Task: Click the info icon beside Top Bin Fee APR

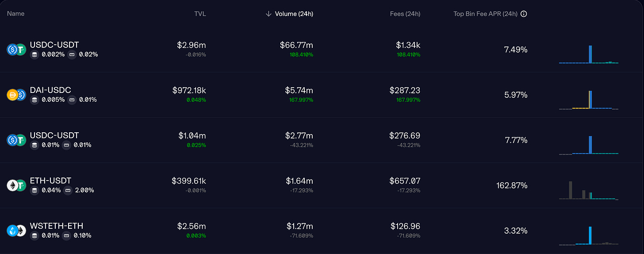Action: (524, 14)
